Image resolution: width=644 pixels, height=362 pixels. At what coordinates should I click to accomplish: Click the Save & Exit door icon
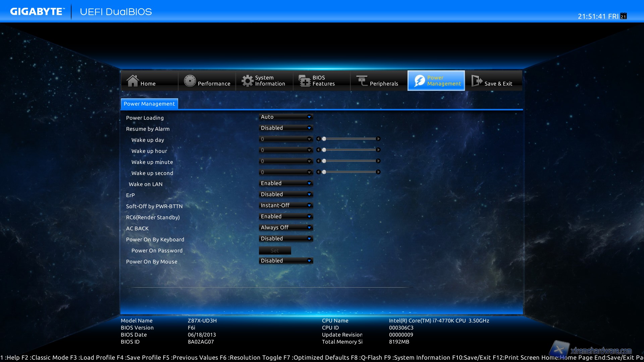[x=477, y=81]
